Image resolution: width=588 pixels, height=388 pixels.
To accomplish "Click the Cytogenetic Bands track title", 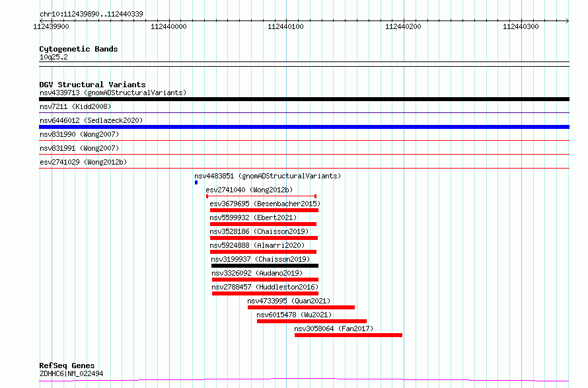I will coord(78,49).
